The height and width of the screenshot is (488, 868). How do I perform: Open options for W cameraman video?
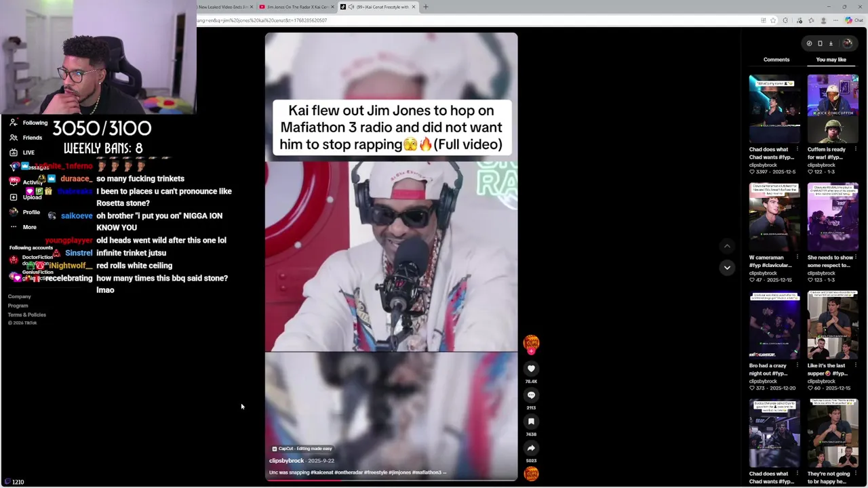tap(797, 258)
